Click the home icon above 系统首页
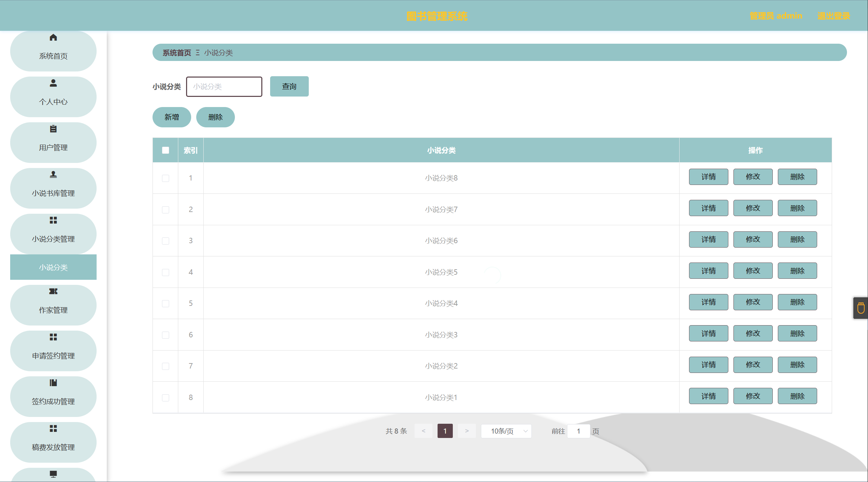The height and width of the screenshot is (482, 868). (x=53, y=37)
